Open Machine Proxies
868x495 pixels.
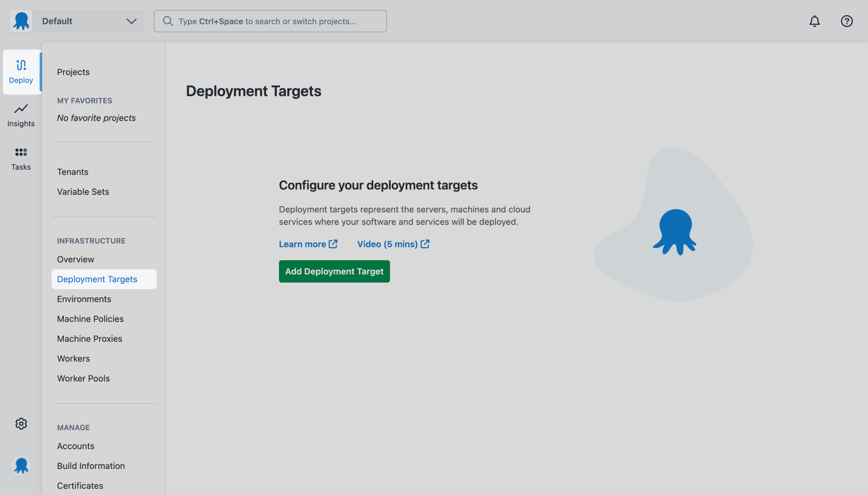coord(89,339)
